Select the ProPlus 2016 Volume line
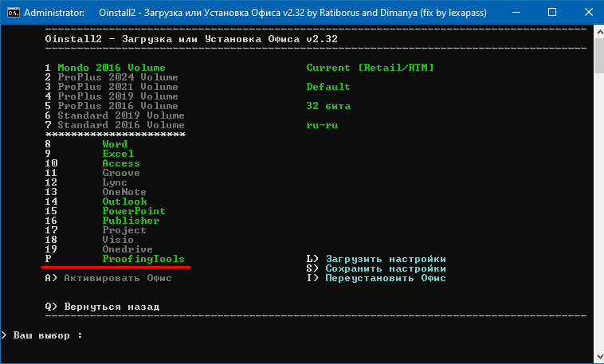Screen dimensions: 604x364 [112, 106]
